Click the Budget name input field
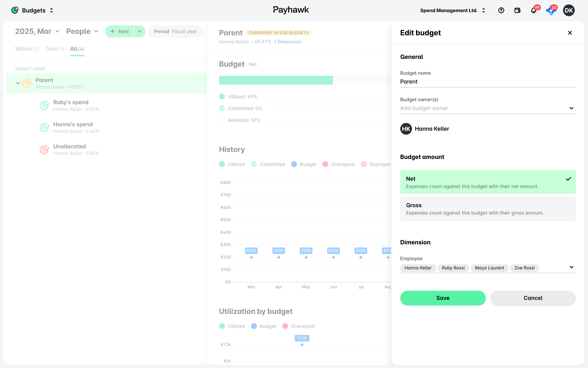The width and height of the screenshot is (588, 368). [x=488, y=82]
